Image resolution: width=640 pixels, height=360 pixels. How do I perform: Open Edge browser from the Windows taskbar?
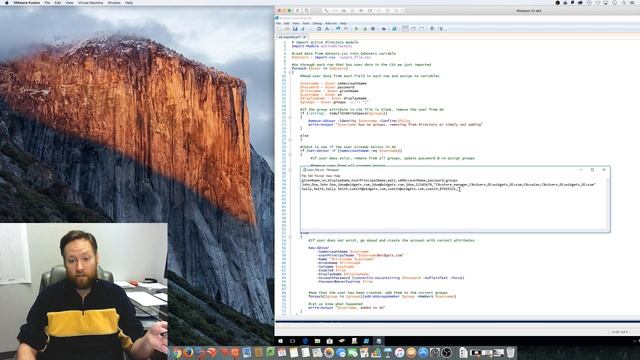306,341
